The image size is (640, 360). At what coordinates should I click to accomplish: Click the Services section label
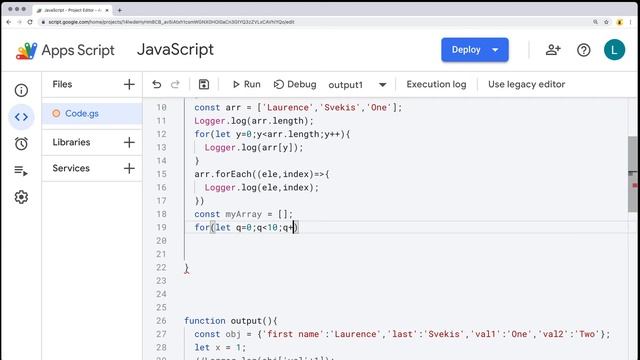click(71, 168)
